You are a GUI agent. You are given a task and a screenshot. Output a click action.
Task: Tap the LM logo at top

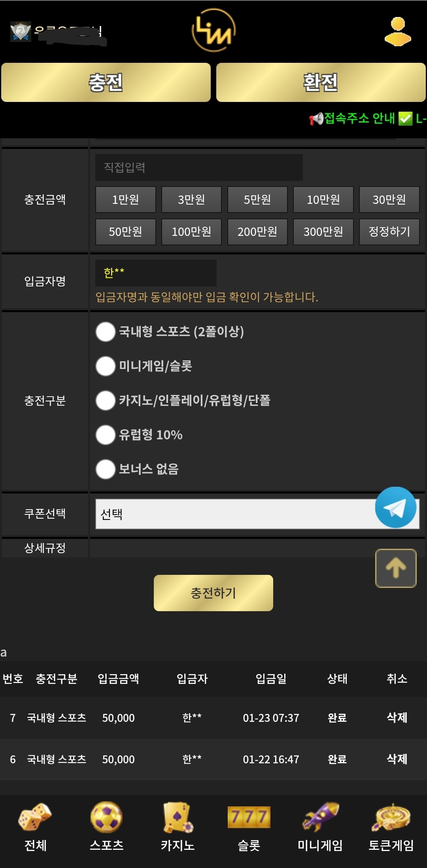point(213,31)
